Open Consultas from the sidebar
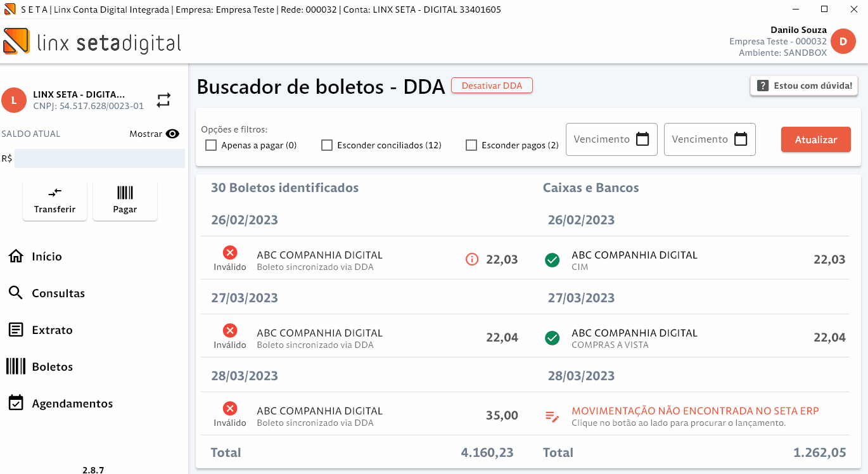Image resolution: width=868 pixels, height=474 pixels. (58, 293)
